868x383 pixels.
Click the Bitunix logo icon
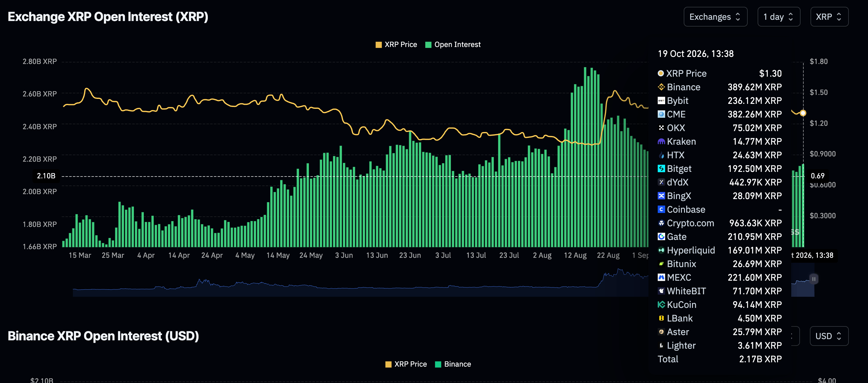click(x=661, y=264)
